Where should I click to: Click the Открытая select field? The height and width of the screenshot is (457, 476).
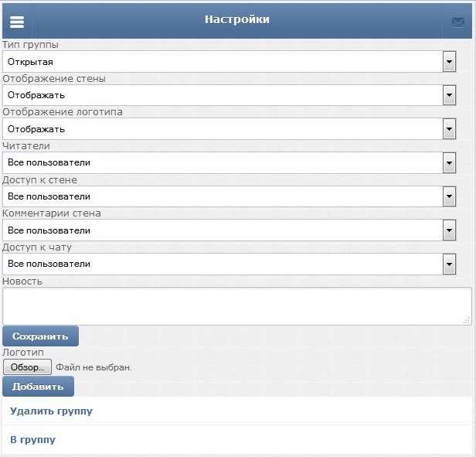229,62
